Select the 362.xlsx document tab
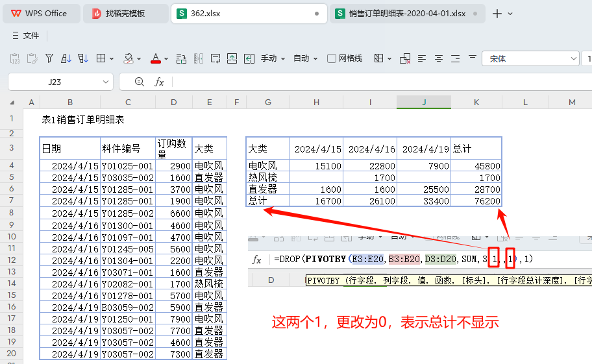The image size is (592, 364). tap(249, 14)
